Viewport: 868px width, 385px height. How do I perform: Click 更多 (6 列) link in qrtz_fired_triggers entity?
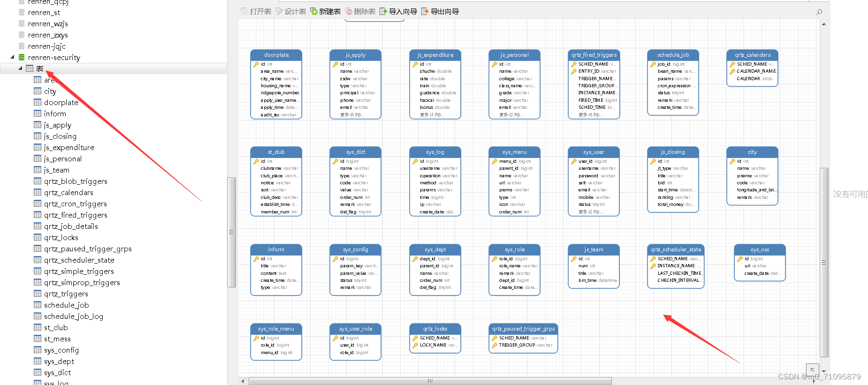pyautogui.click(x=591, y=115)
